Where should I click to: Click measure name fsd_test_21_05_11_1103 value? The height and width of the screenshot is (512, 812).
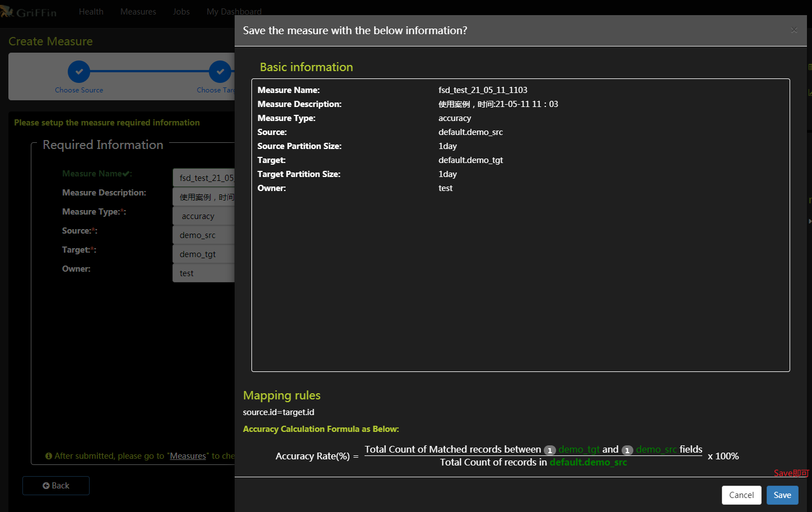point(483,90)
